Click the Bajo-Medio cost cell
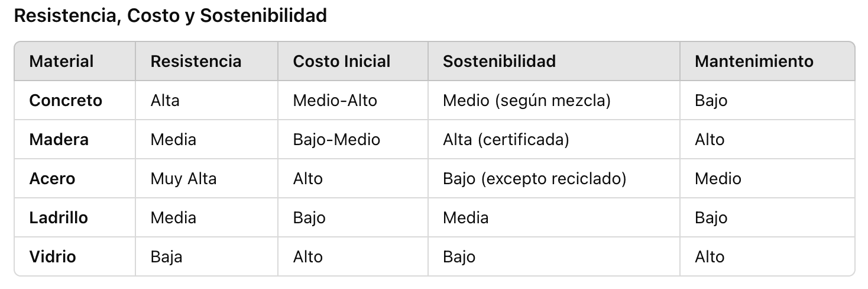The height and width of the screenshot is (289, 868). tap(336, 140)
